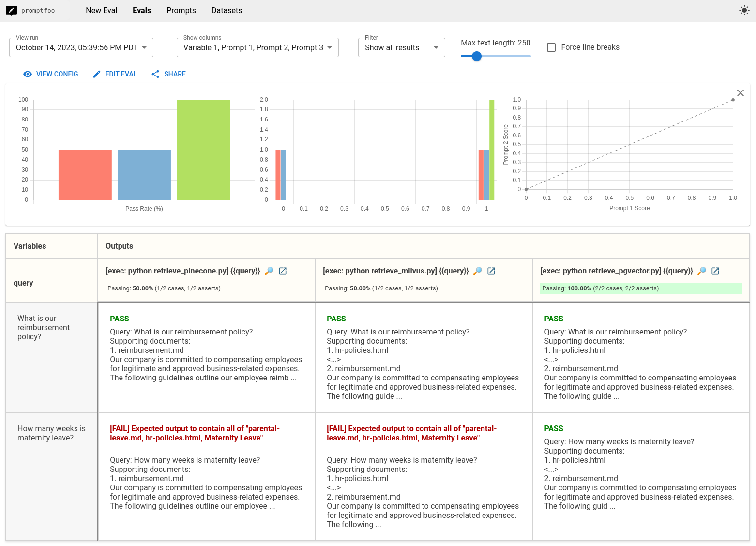756x546 pixels.
Task: Open external link icon for retrieve_pinecone prompt
Action: pyautogui.click(x=283, y=271)
